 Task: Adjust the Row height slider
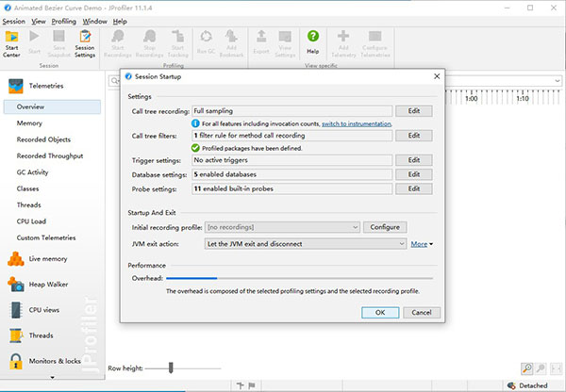pyautogui.click(x=171, y=367)
